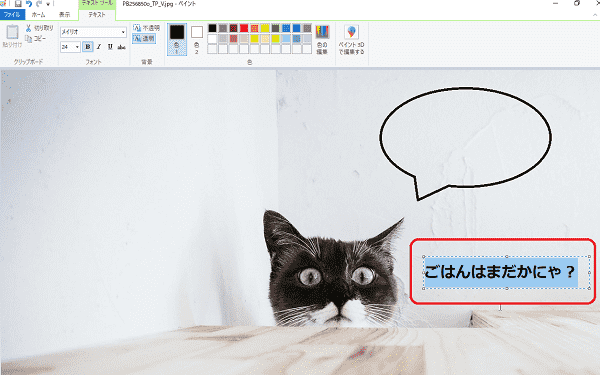
Task: Restore down the Paint window
Action: coord(576,3)
